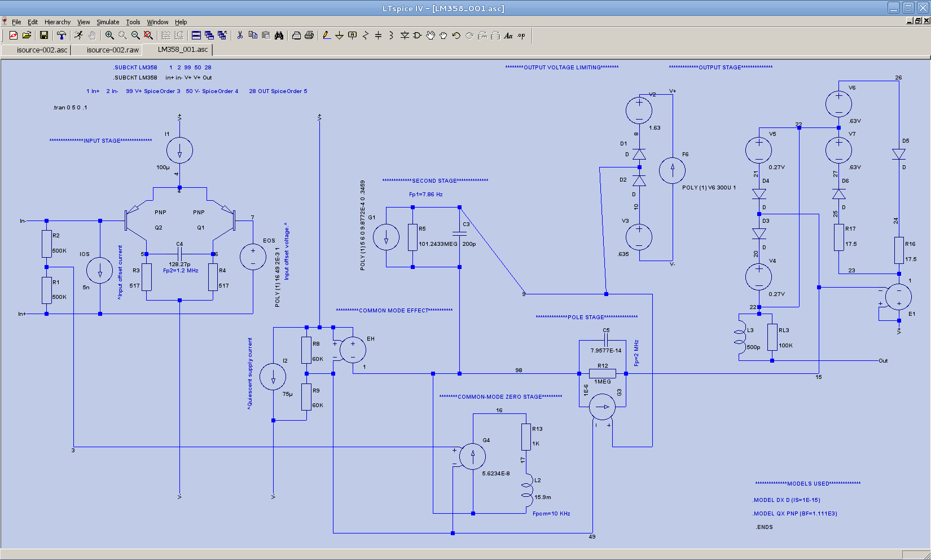Image resolution: width=931 pixels, height=560 pixels.
Task: Select the LM358_001.asc tab
Action: (178, 50)
